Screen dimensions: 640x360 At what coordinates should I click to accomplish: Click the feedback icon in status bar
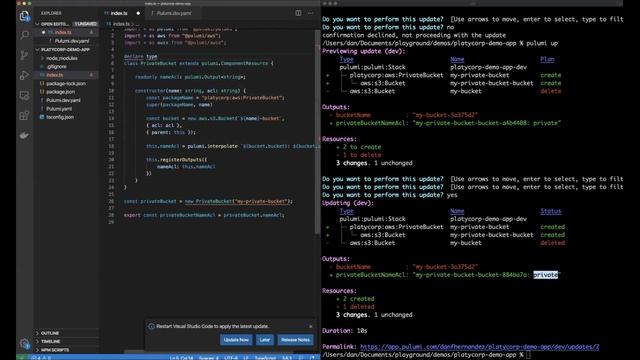coord(301,358)
